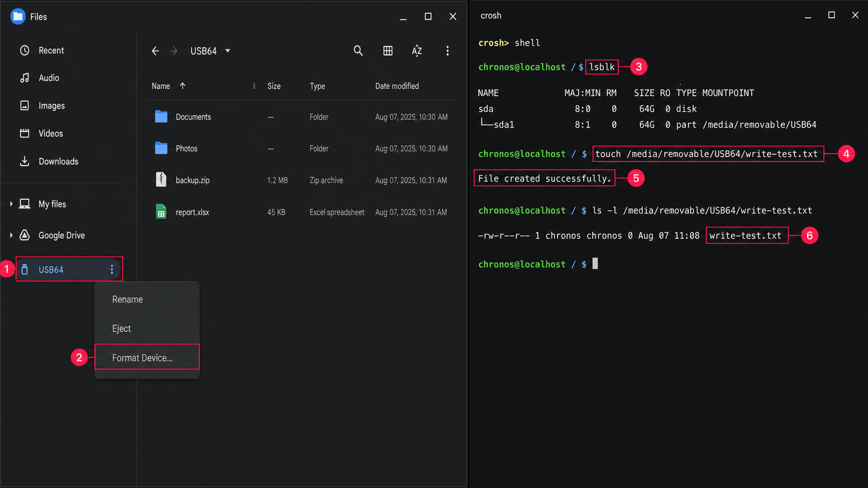Image resolution: width=868 pixels, height=488 pixels.
Task: Click the Documents folder icon
Action: [161, 117]
